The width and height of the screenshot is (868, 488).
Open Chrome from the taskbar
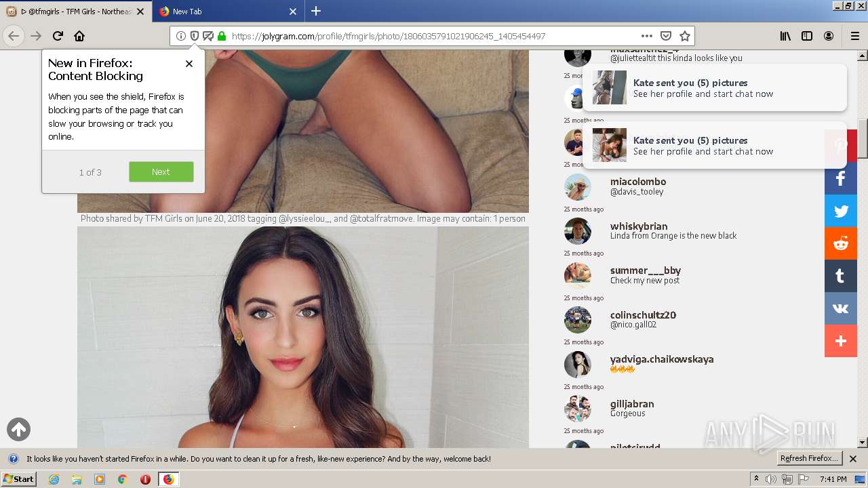[x=122, y=479]
